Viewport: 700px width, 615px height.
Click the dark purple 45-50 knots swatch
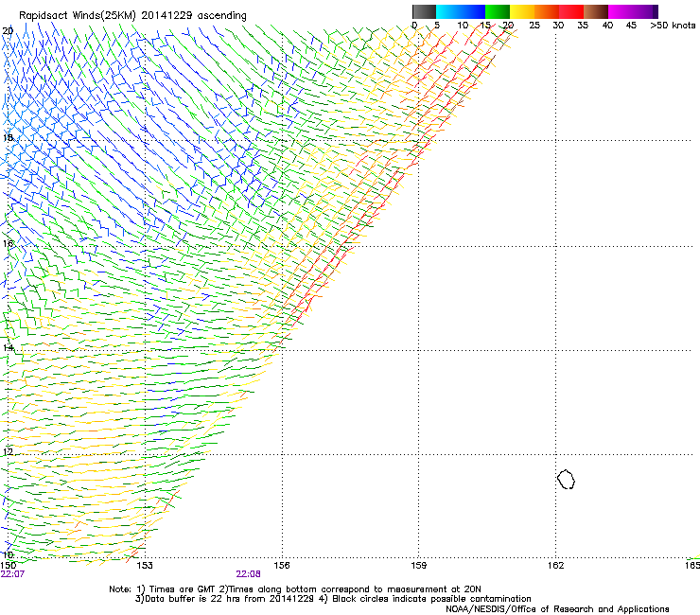(645, 11)
